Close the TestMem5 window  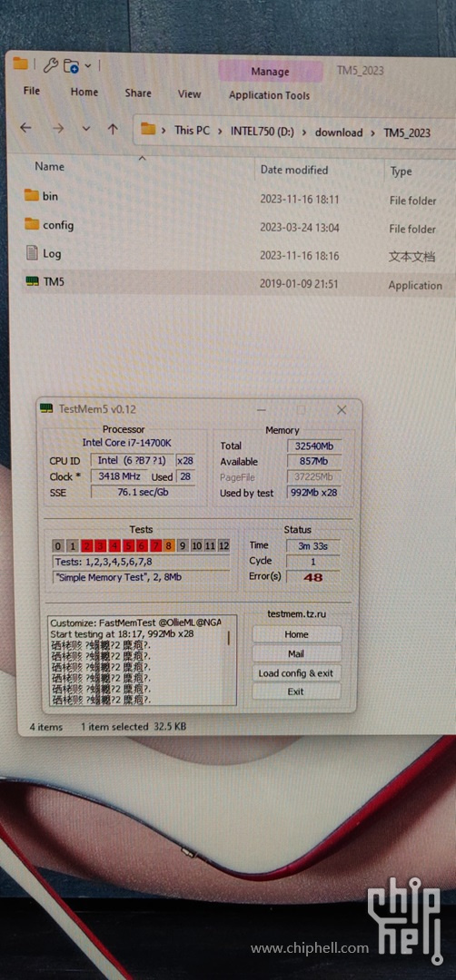(x=342, y=410)
